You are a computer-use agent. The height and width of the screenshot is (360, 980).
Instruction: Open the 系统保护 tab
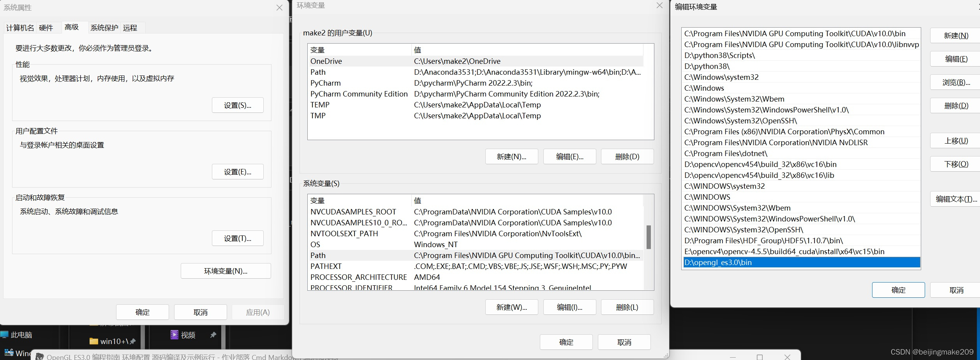(x=104, y=28)
